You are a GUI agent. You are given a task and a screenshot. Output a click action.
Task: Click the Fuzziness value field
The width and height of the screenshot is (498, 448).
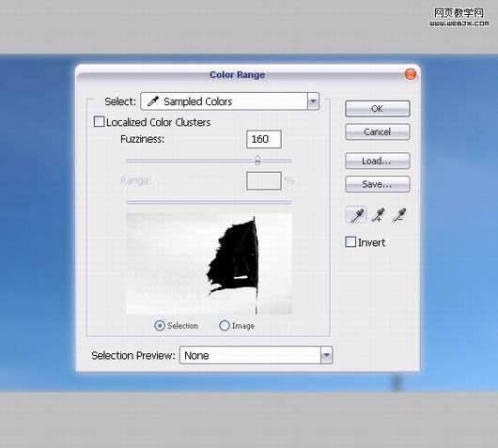264,139
